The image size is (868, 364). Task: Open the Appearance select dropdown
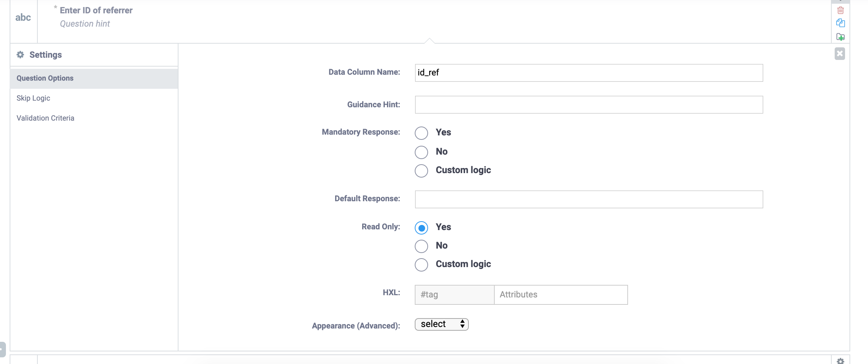[441, 324]
